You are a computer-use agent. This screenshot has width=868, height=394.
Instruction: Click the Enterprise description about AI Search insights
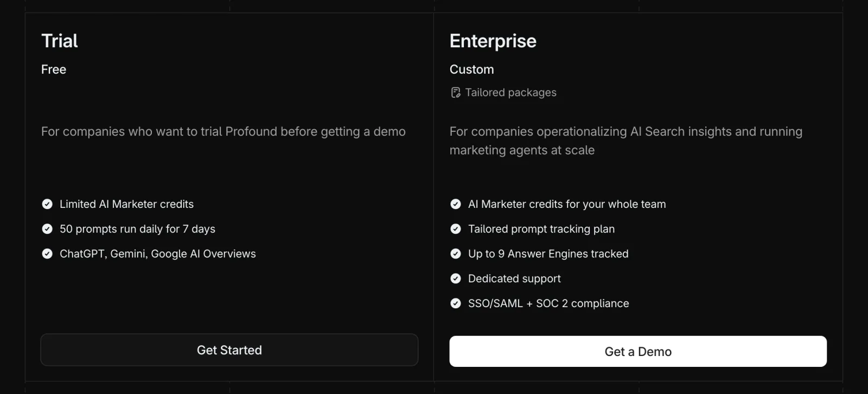pos(626,141)
